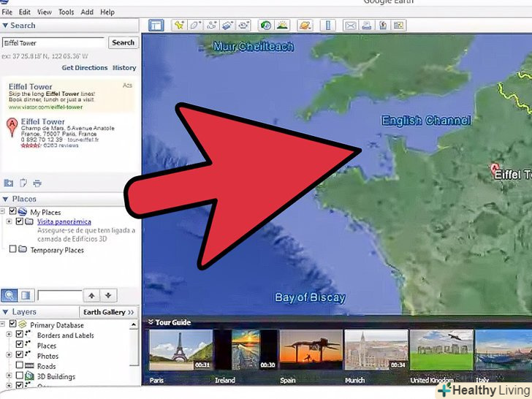Select the Add Polygon tool
532x399 pixels.
click(195, 26)
